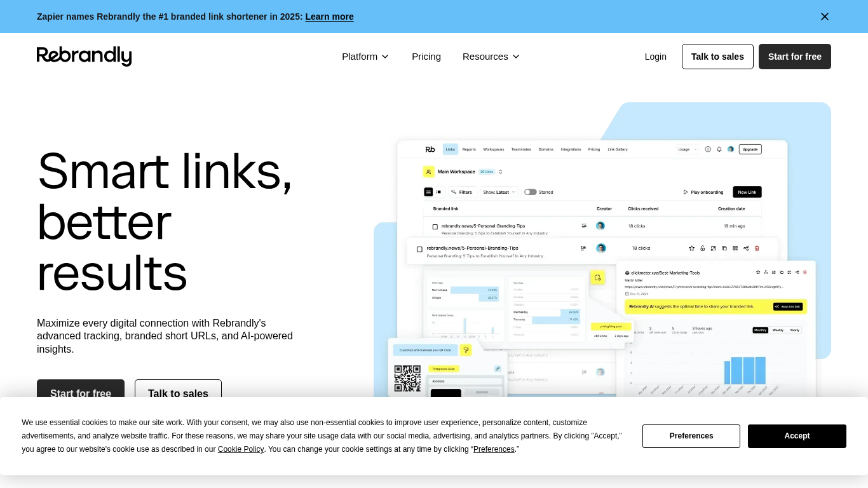Click Upgrade in the dashboard preview
Image resolution: width=868 pixels, height=488 pixels.
(750, 149)
